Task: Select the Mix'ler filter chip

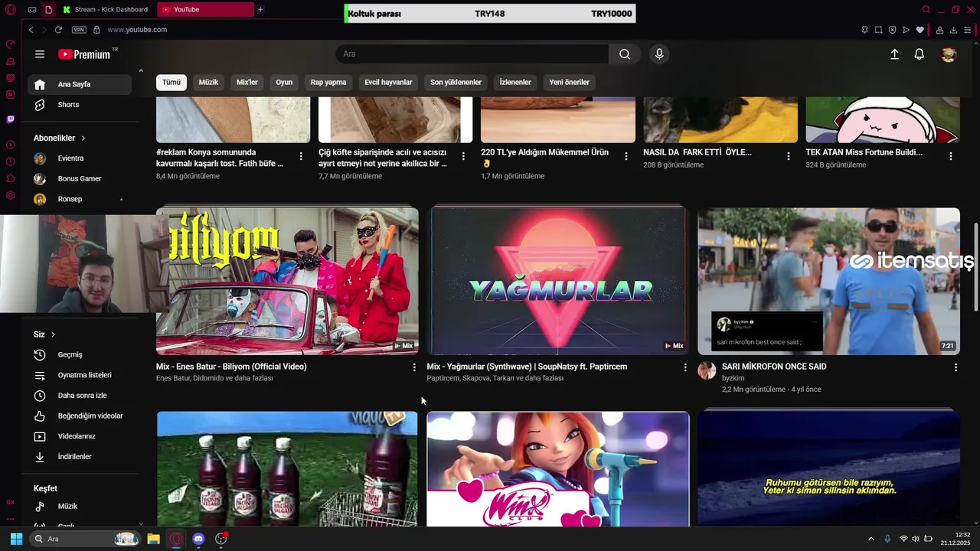Action: point(247,82)
